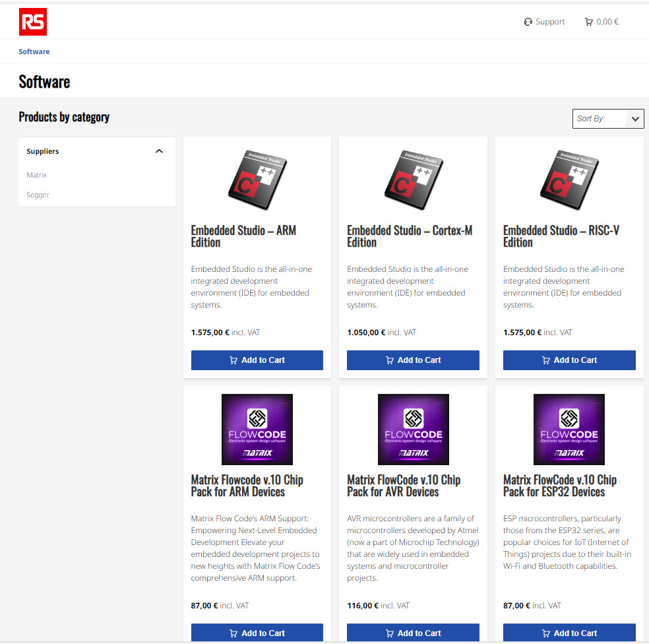Click the cart icon on the AVR Chip Pack button
The height and width of the screenshot is (644, 649).
pos(389,633)
